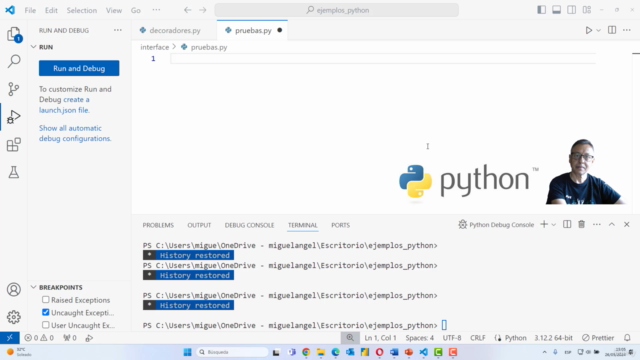The height and width of the screenshot is (360, 640).
Task: Go forward with the navigation arrow
Action: point(203,10)
